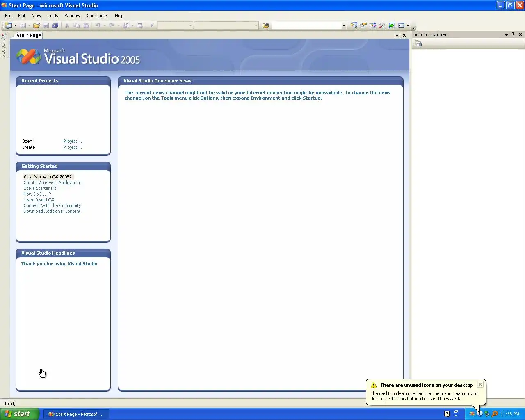Open the Other Windows dropdown arrow
The width and height of the screenshot is (525, 420).
[408, 25]
